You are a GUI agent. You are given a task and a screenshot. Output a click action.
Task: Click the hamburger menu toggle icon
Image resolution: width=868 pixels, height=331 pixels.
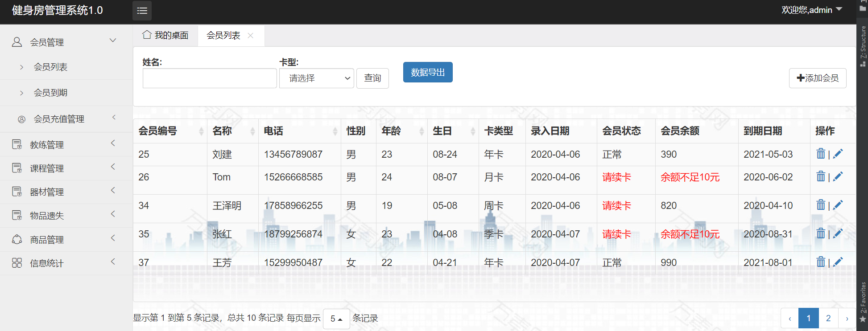(142, 11)
